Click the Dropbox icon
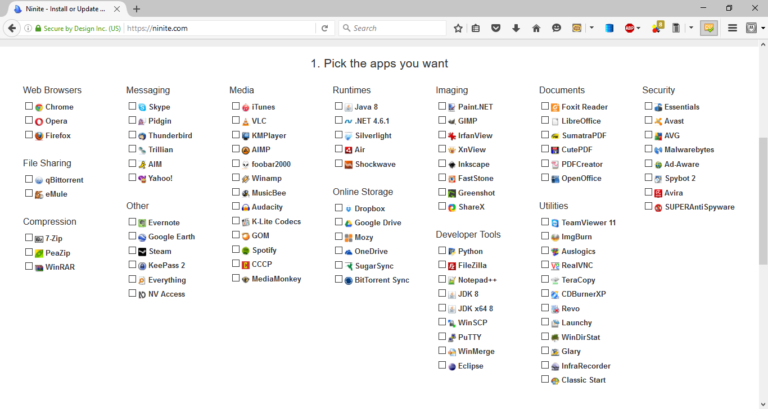Screen dimensions: 768x409 tap(348, 209)
